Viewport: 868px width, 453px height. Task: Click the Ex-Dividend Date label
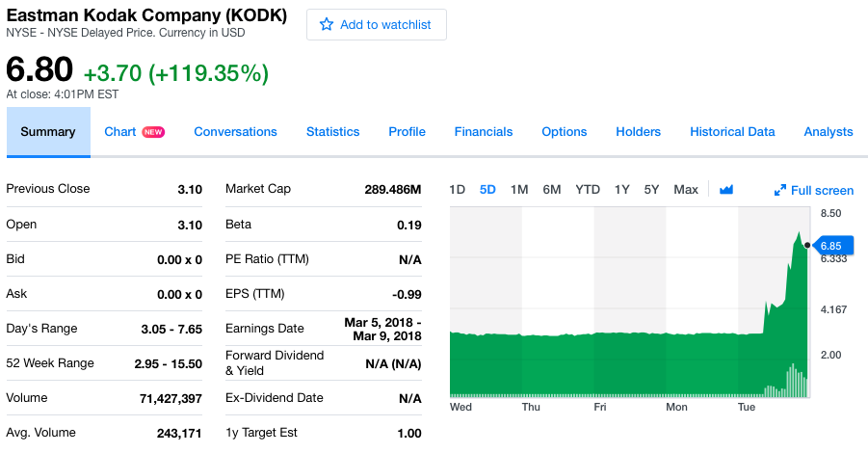274,398
